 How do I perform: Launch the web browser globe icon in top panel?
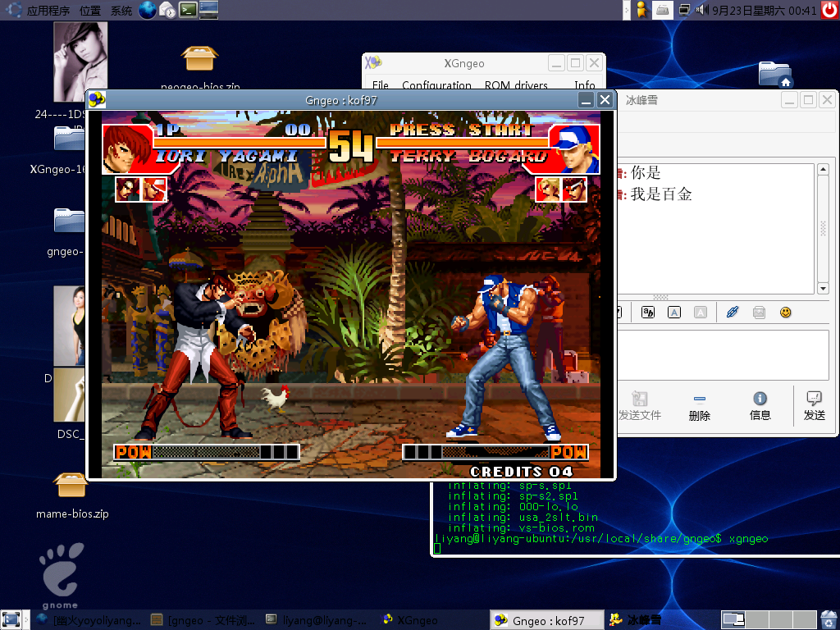tap(148, 10)
